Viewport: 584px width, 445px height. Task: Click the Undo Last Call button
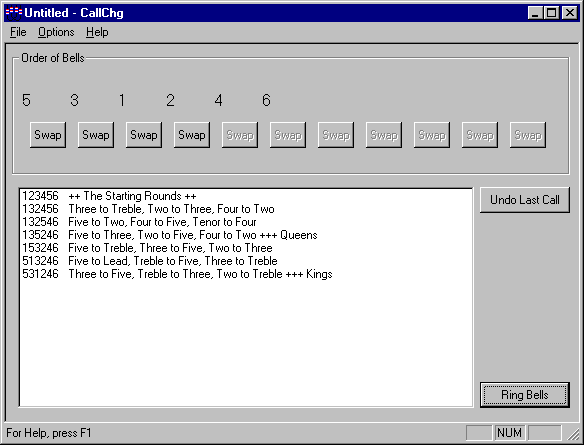pos(525,200)
